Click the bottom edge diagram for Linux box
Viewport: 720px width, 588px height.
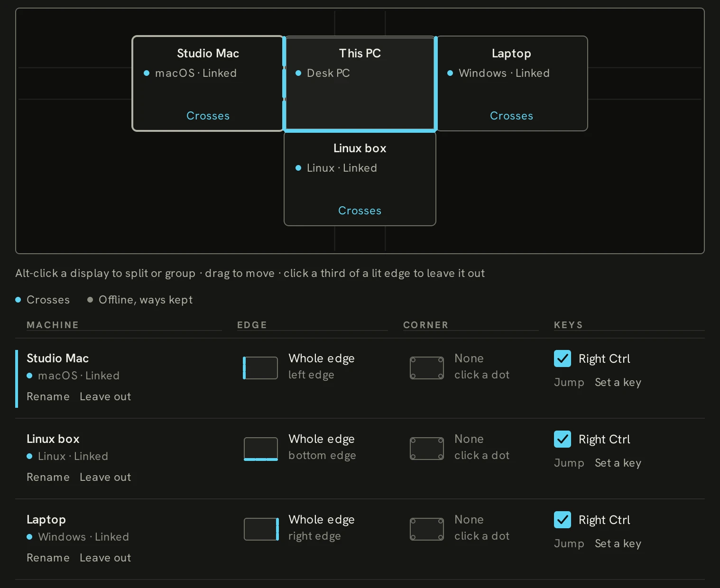(x=261, y=449)
